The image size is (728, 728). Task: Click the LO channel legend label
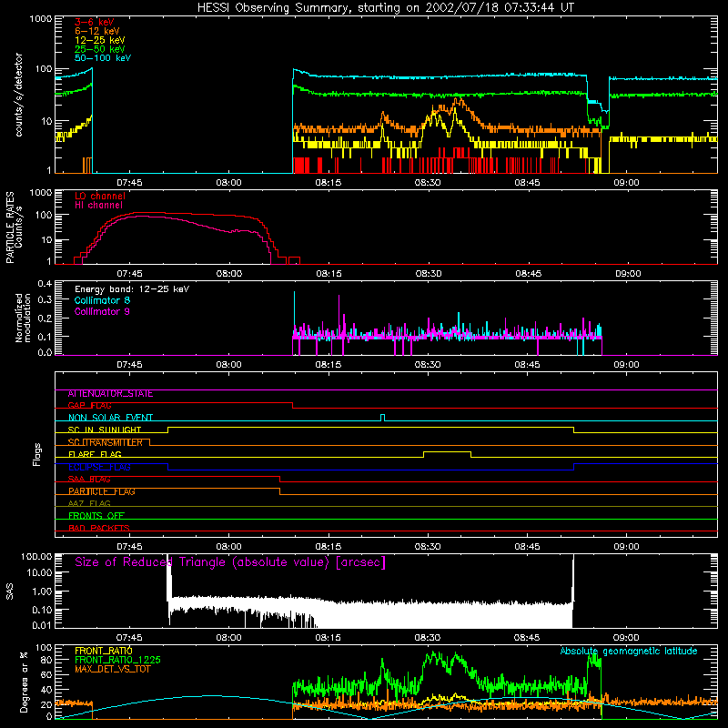pyautogui.click(x=100, y=196)
